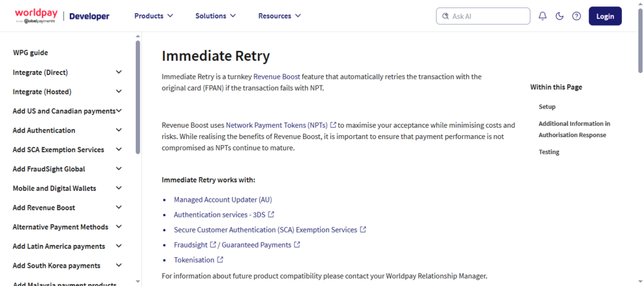Click the sidebar scrollbar thumb
This screenshot has height=286, width=644.
[x=138, y=97]
